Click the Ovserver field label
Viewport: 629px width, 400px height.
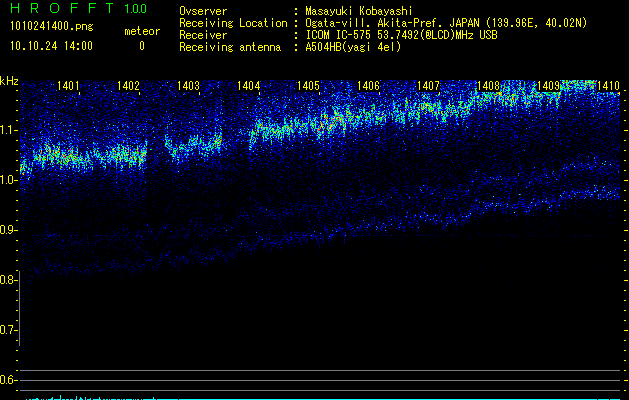203,11
